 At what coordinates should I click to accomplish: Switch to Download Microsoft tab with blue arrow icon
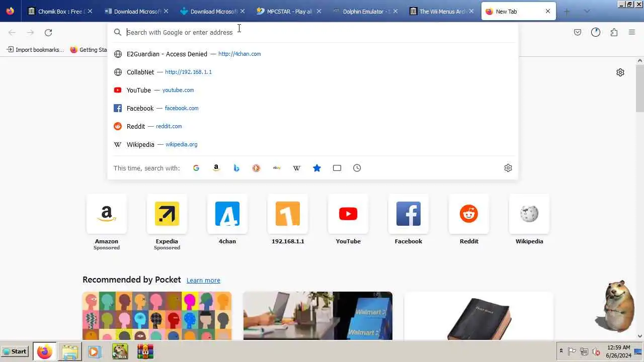point(213,11)
